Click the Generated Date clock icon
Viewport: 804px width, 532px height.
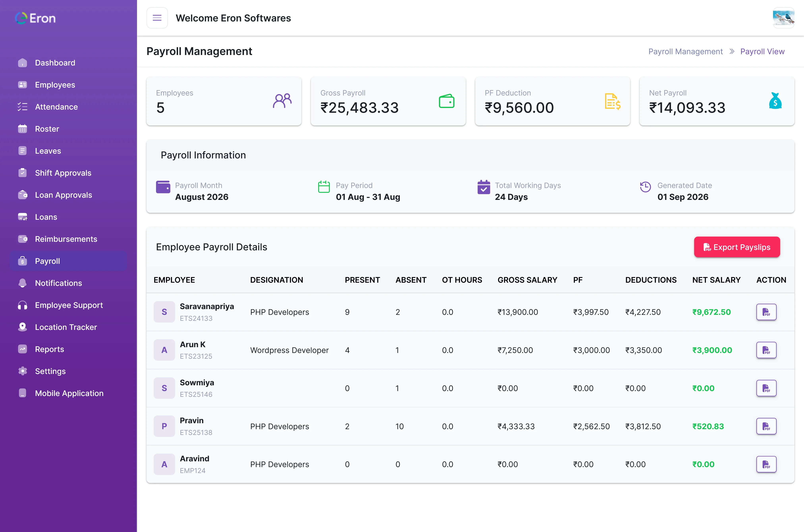tap(645, 187)
